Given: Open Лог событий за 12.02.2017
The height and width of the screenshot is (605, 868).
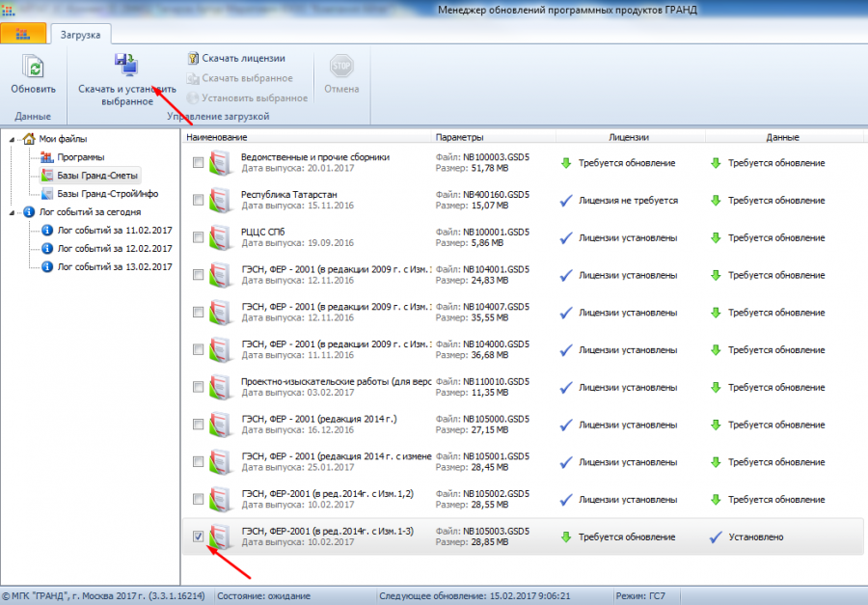Looking at the screenshot, I should [115, 249].
